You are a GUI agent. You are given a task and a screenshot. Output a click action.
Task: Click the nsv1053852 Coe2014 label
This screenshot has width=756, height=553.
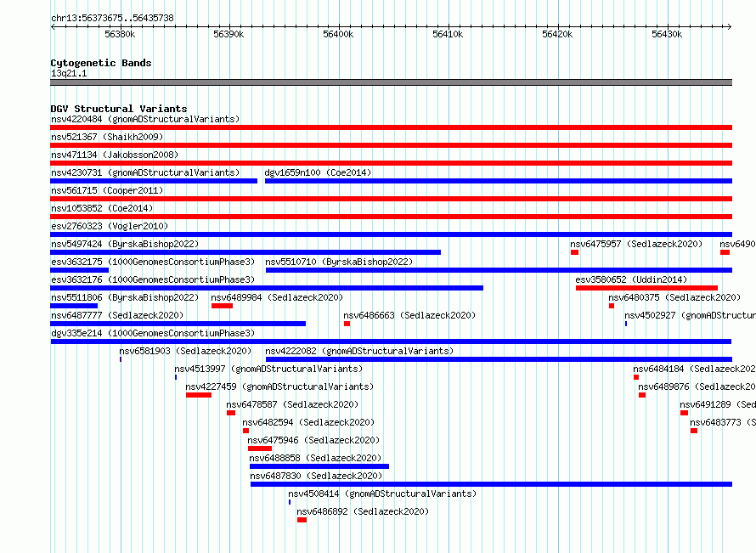(x=102, y=208)
